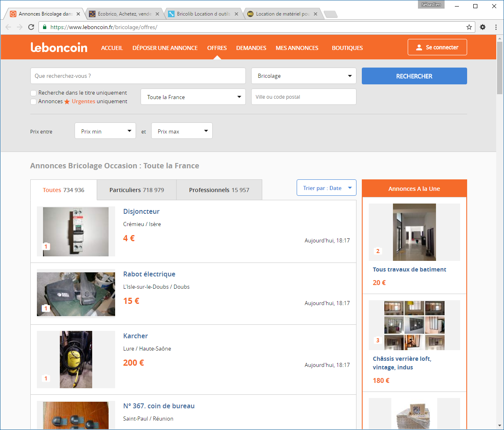Open the Trier par Date dropdown
504x430 pixels.
(x=327, y=188)
